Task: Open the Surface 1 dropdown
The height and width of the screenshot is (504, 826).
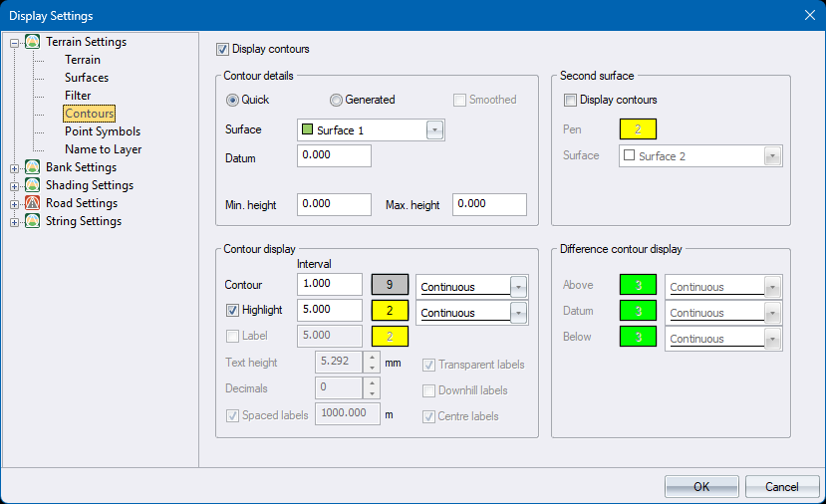Action: click(x=434, y=130)
